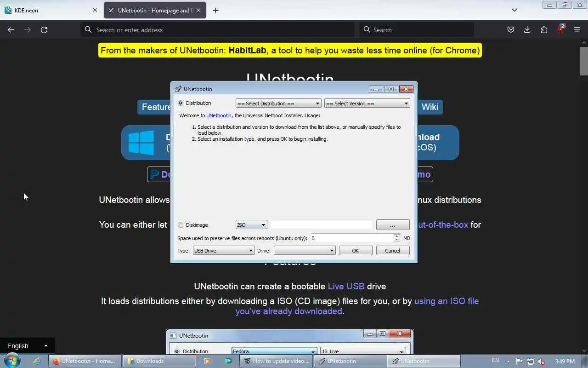Minimize the UNetbootin dialog window
Image resolution: width=588 pixels, height=368 pixels.
tap(376, 89)
